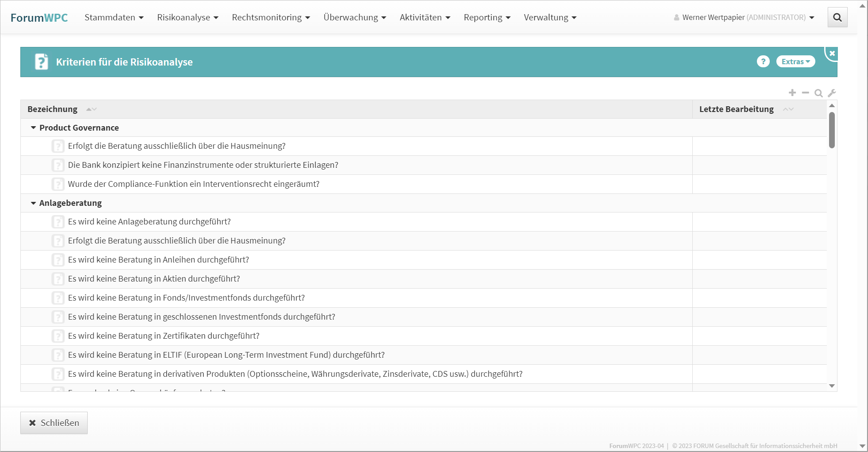This screenshot has height=452, width=868.
Task: Click question icon beside 'geschlossenen Investmentfonds'
Action: click(58, 317)
